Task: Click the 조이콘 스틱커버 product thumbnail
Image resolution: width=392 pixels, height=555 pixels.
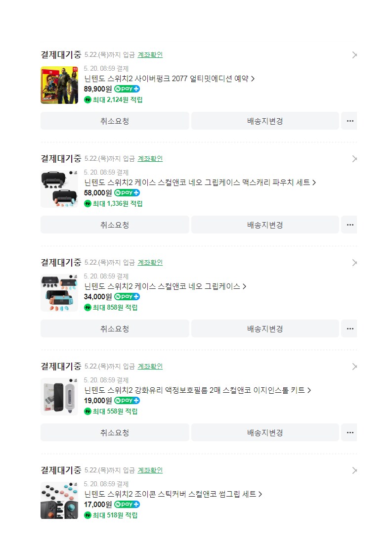Action: [59, 500]
